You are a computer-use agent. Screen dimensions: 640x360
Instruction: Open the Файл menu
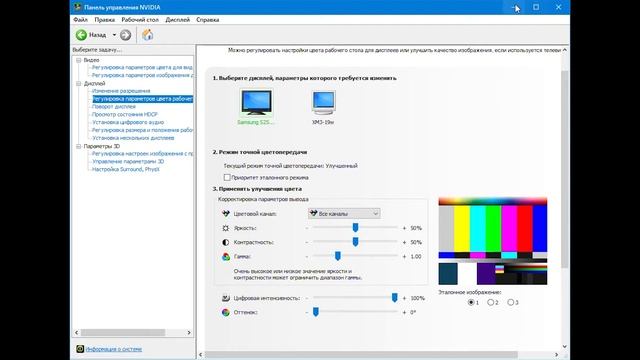pos(80,20)
